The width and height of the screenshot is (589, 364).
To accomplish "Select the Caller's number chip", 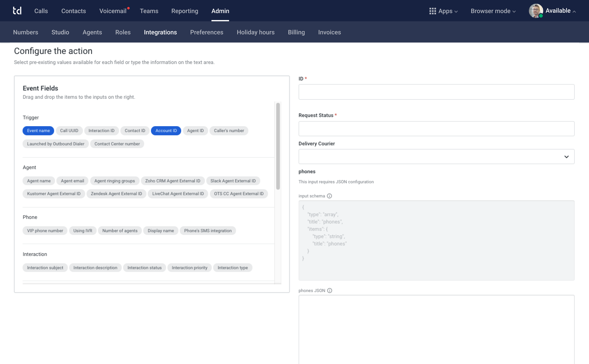I will 229,131.
